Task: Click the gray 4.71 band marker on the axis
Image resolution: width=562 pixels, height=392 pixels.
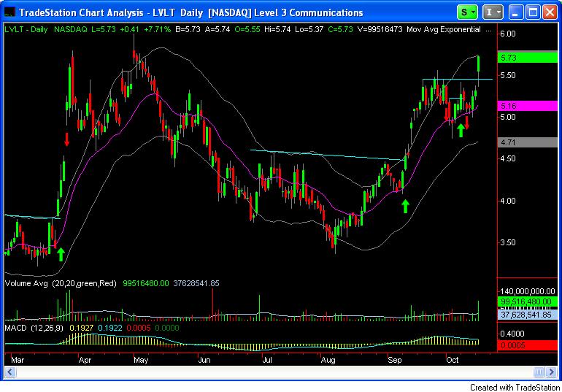Action: (x=527, y=142)
